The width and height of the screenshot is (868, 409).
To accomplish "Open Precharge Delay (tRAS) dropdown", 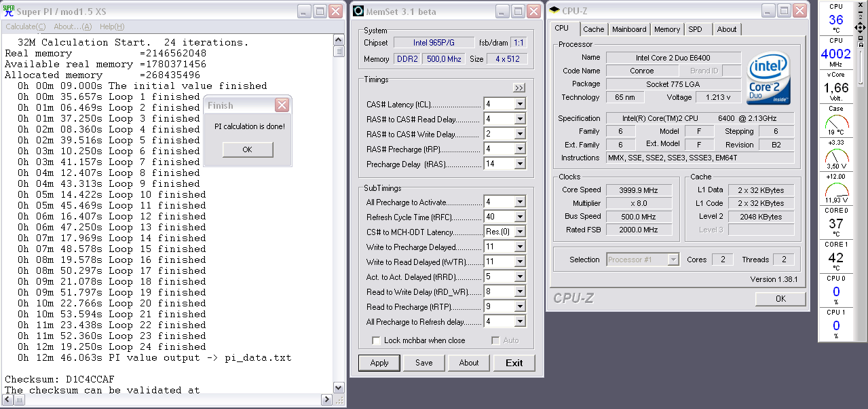I will coord(520,164).
